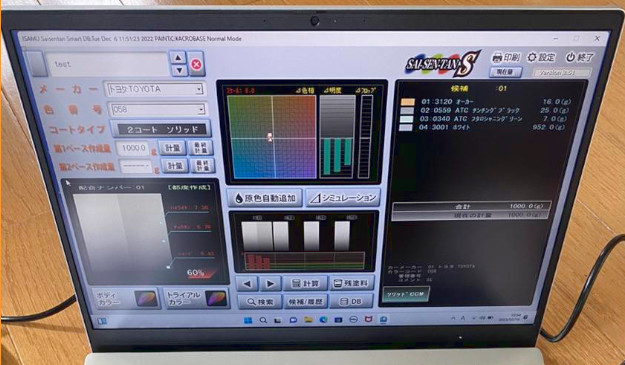Click the 候補 :01 heading
The image size is (625, 365).
[478, 88]
